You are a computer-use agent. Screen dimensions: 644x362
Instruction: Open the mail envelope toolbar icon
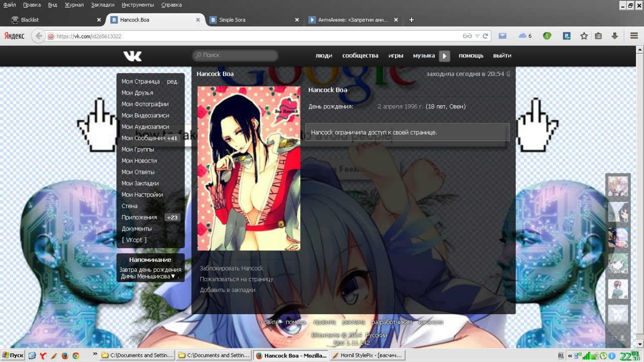point(502,36)
